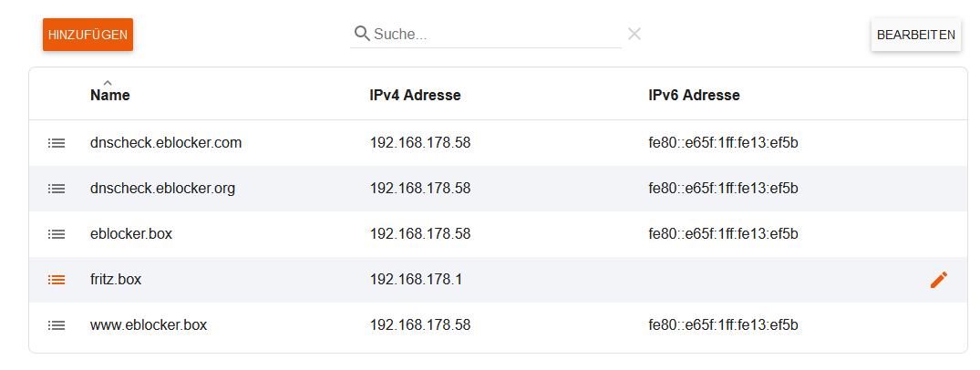Select the dnscheck.eblocker.com name entry
The height and width of the screenshot is (370, 980).
(x=166, y=143)
